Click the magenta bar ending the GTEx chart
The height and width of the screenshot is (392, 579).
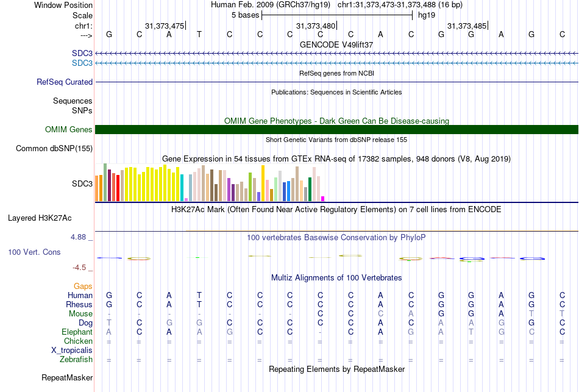tap(323, 199)
